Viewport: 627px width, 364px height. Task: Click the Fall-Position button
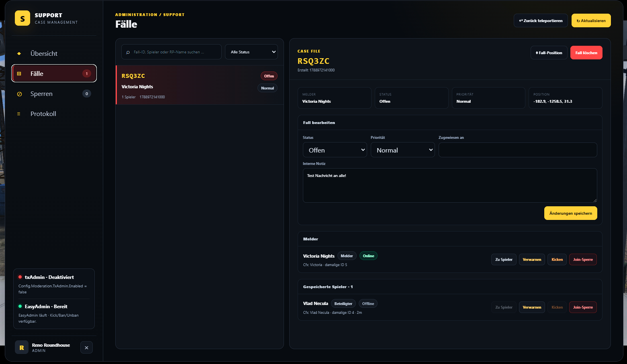click(x=549, y=53)
